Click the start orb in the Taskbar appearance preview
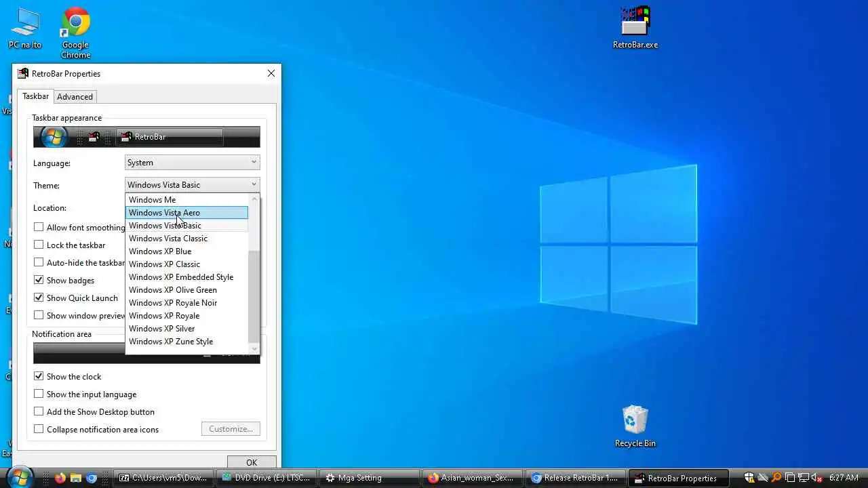The image size is (868, 488). pyautogui.click(x=53, y=137)
